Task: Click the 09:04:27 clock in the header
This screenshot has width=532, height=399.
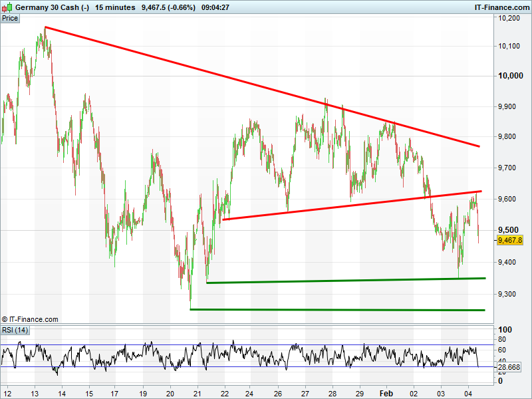Action: pyautogui.click(x=215, y=7)
